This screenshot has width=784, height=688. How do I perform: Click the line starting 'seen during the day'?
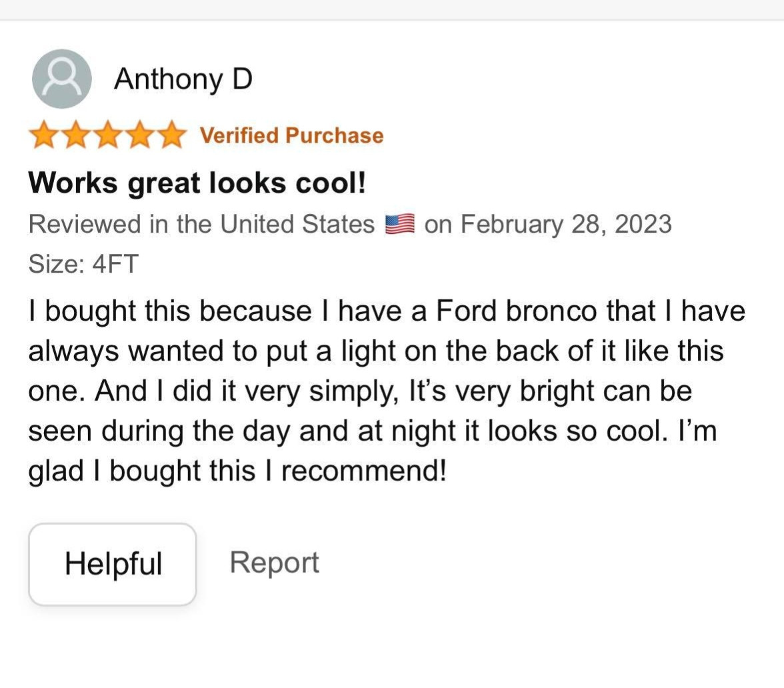click(372, 431)
